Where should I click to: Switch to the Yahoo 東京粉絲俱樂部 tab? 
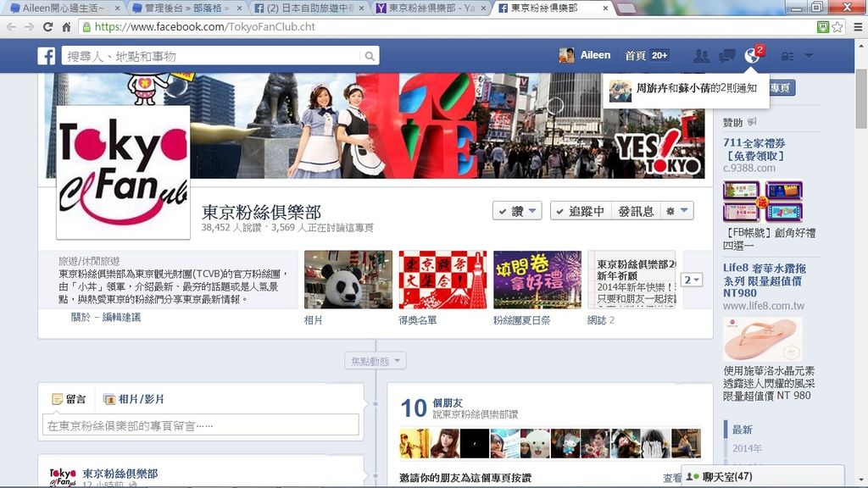pyautogui.click(x=430, y=8)
